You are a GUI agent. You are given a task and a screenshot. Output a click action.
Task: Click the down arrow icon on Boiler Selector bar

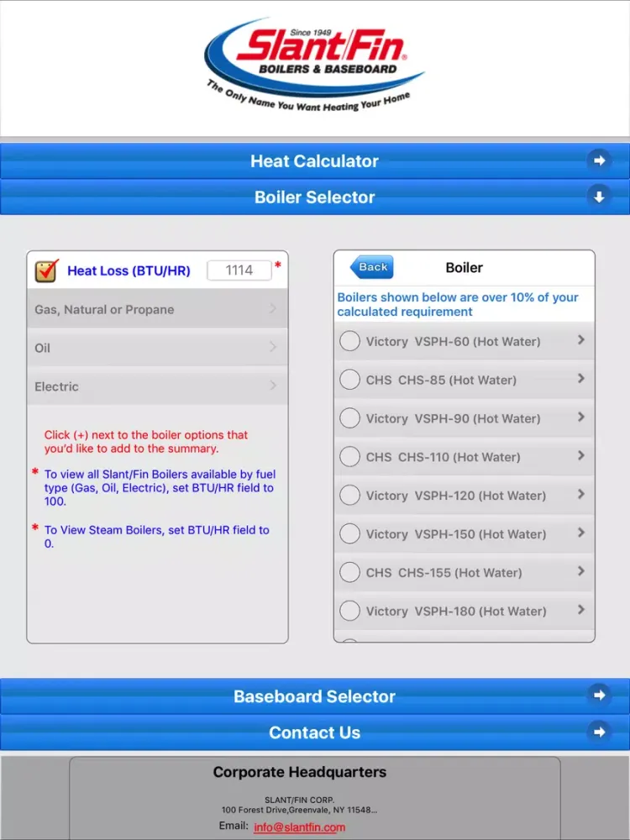(599, 197)
